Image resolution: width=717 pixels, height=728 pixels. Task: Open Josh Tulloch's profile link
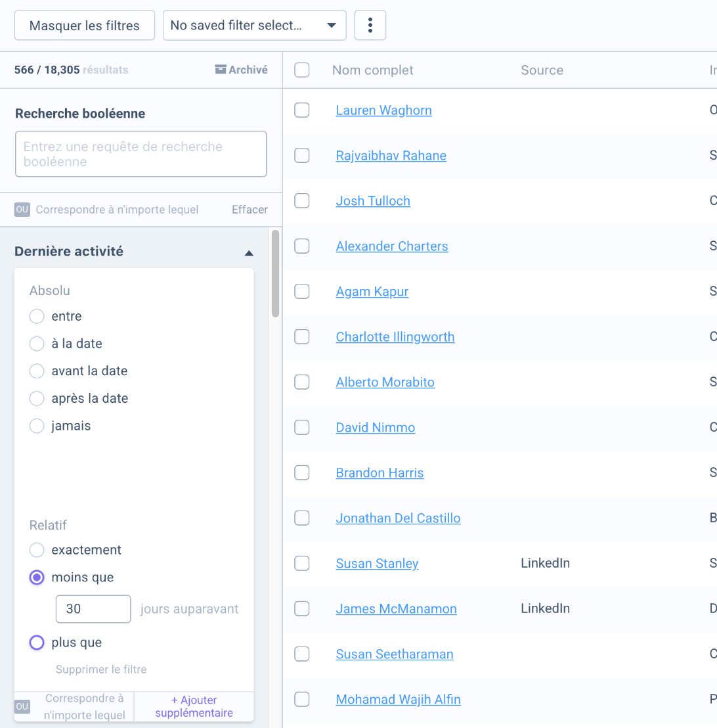tap(373, 200)
